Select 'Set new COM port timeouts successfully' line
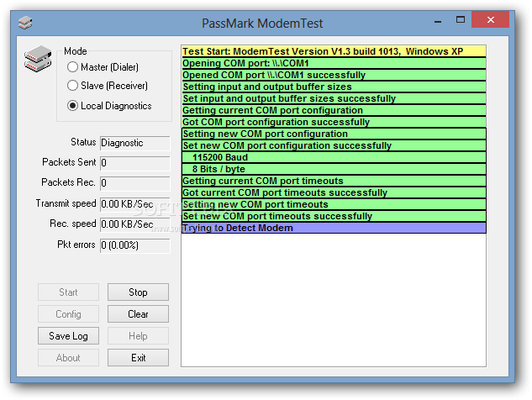This screenshot has width=532, height=400. [334, 216]
